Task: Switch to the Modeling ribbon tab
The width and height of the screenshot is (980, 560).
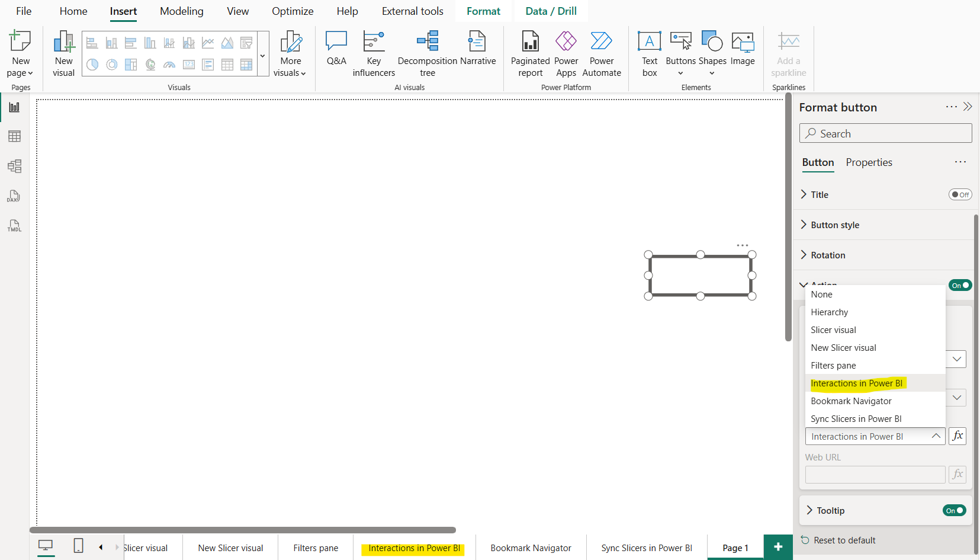Action: [181, 11]
